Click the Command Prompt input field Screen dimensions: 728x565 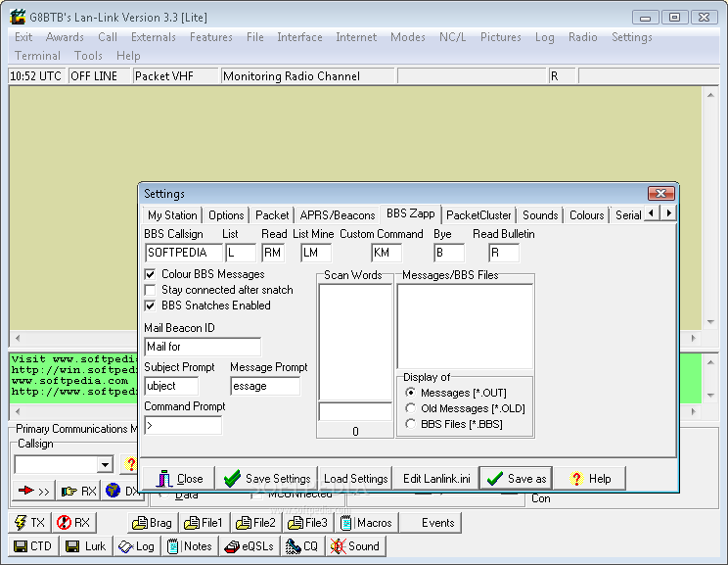(183, 425)
